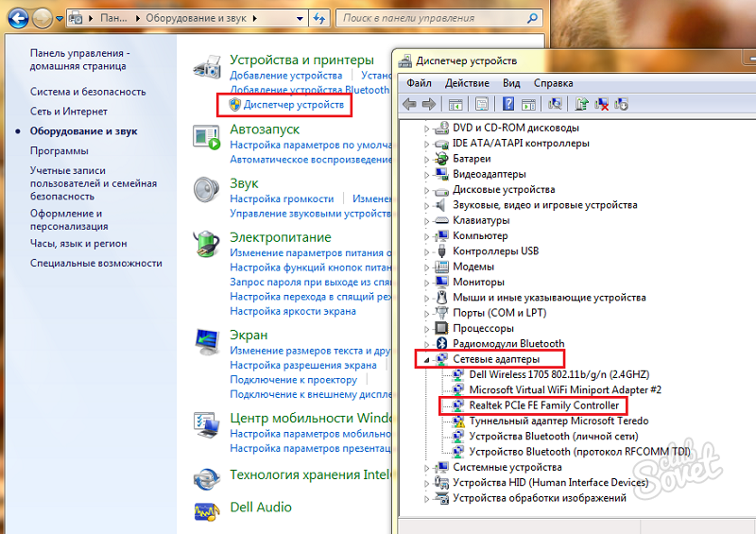Click the Back toolbar arrow in Device Manager

[409, 104]
